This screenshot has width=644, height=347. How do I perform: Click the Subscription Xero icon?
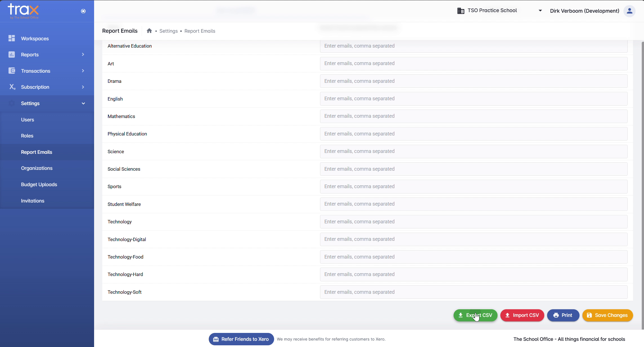coord(12,87)
